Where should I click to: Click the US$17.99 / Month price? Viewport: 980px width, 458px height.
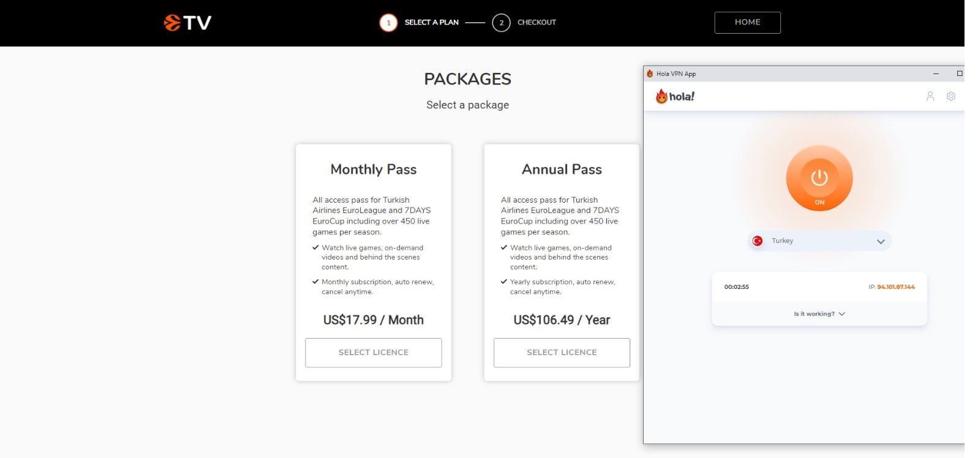373,320
